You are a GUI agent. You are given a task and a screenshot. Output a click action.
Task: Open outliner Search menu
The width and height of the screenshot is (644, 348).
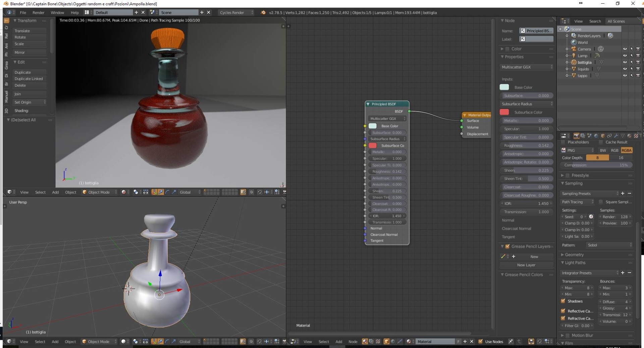(595, 21)
